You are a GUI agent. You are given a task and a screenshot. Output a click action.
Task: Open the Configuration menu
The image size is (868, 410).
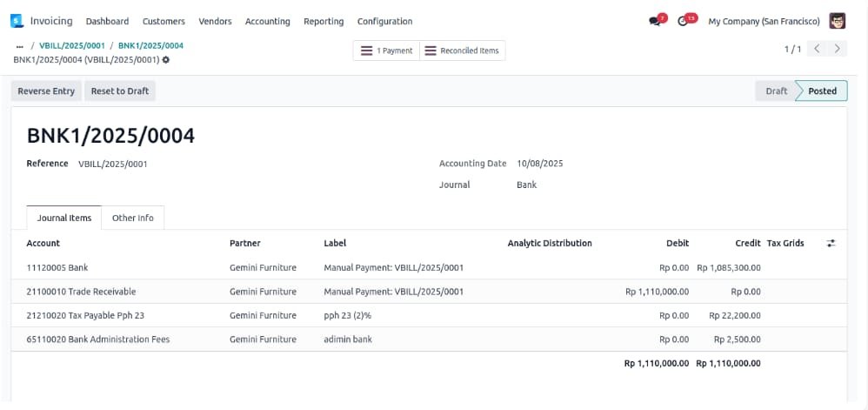[384, 21]
